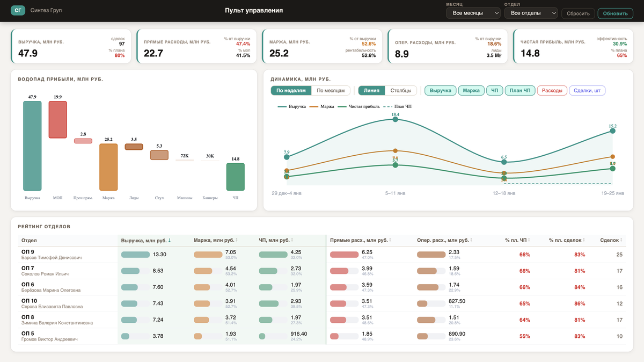The image size is (644, 362).
Task: Click the 15.2 revenue data point
Action: point(613,131)
